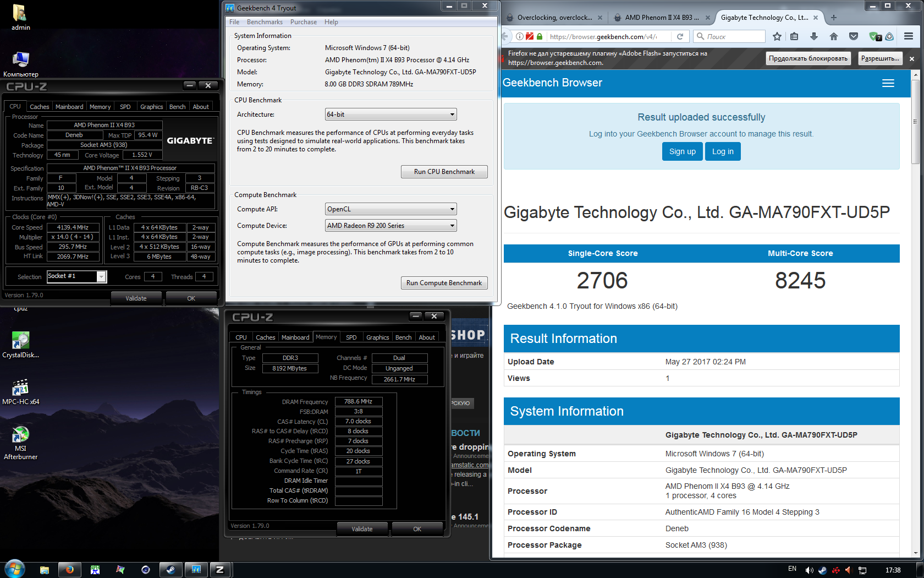Open the File menu in Geekbench

coord(234,22)
